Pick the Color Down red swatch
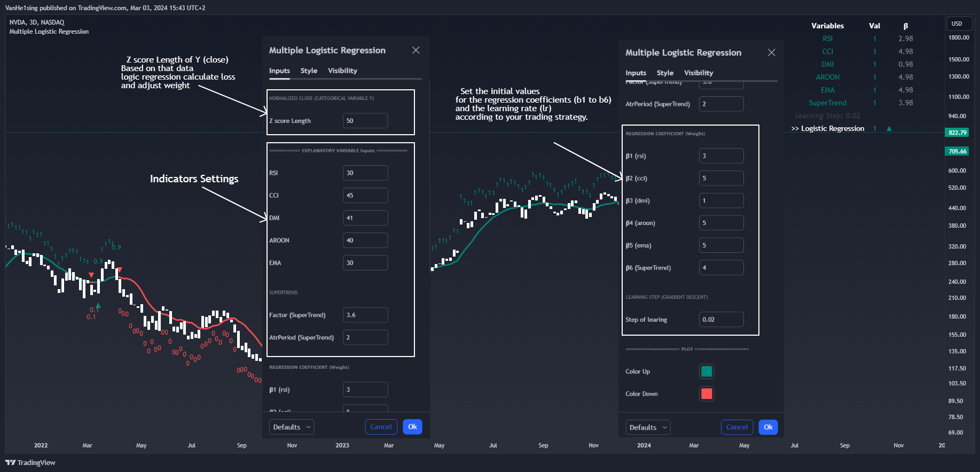The height and width of the screenshot is (472, 980). pos(707,393)
